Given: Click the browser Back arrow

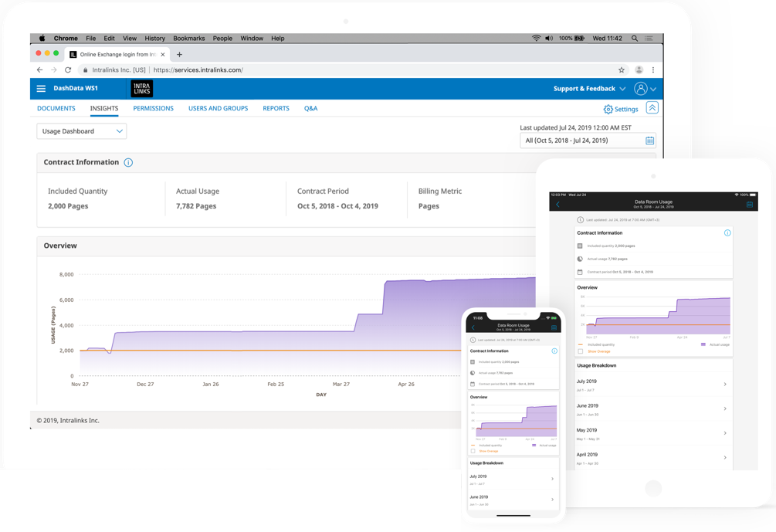Looking at the screenshot, I should [x=39, y=69].
